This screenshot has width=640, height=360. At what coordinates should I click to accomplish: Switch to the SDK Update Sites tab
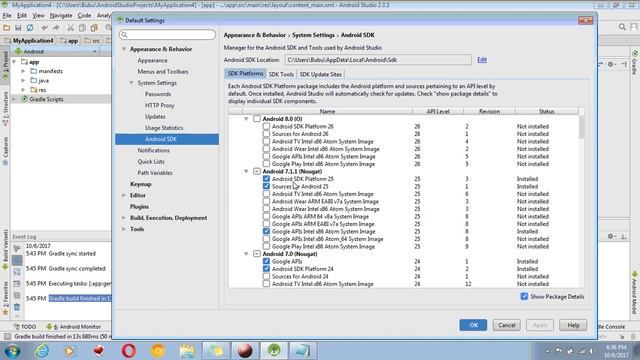(320, 74)
